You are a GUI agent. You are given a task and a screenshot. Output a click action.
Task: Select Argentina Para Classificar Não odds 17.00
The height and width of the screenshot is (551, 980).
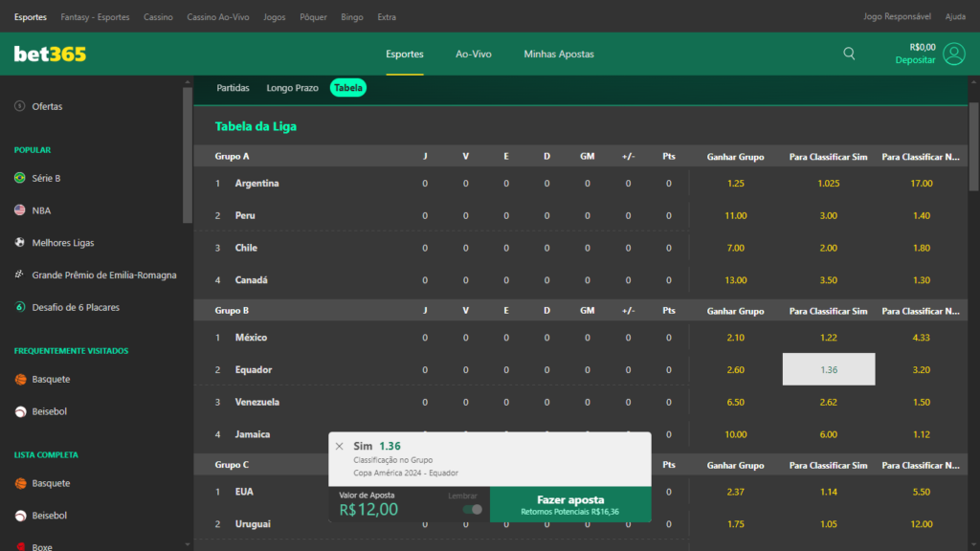click(x=922, y=183)
